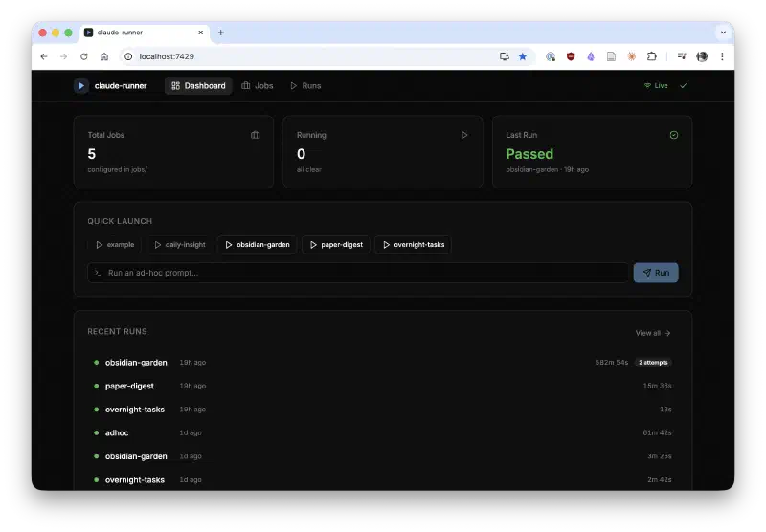Open the browser profile avatar

coord(702,56)
